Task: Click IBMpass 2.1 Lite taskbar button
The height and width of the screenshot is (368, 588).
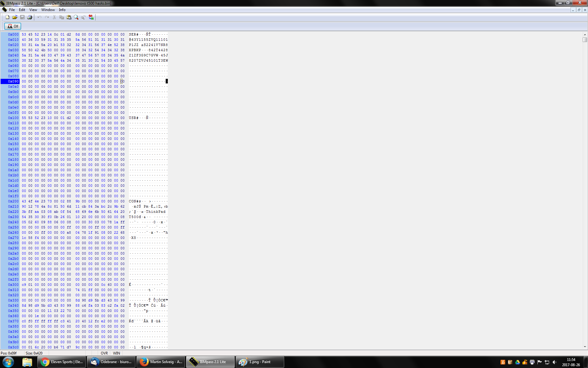Action: pos(210,362)
